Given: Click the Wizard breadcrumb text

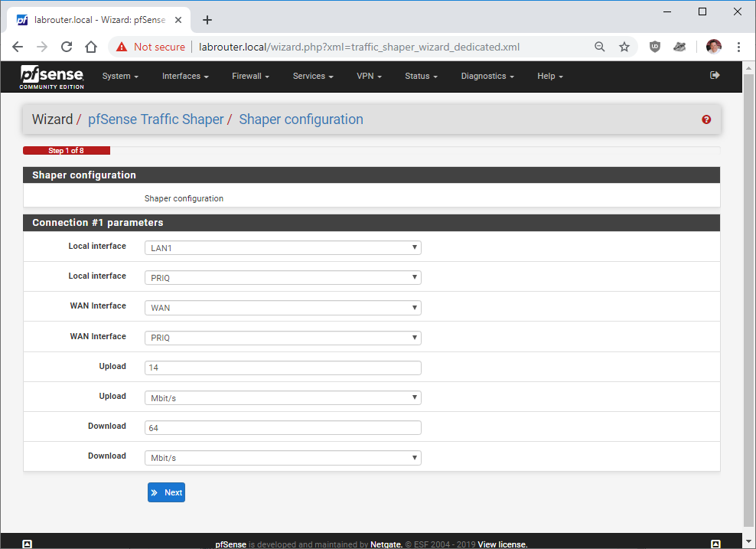Looking at the screenshot, I should [x=52, y=119].
